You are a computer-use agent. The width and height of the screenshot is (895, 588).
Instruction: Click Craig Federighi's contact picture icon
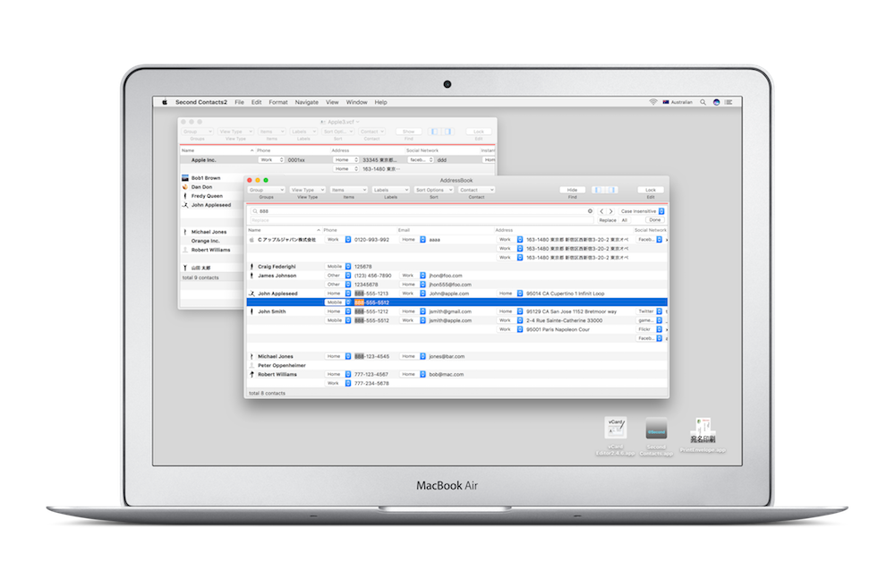[x=251, y=267]
